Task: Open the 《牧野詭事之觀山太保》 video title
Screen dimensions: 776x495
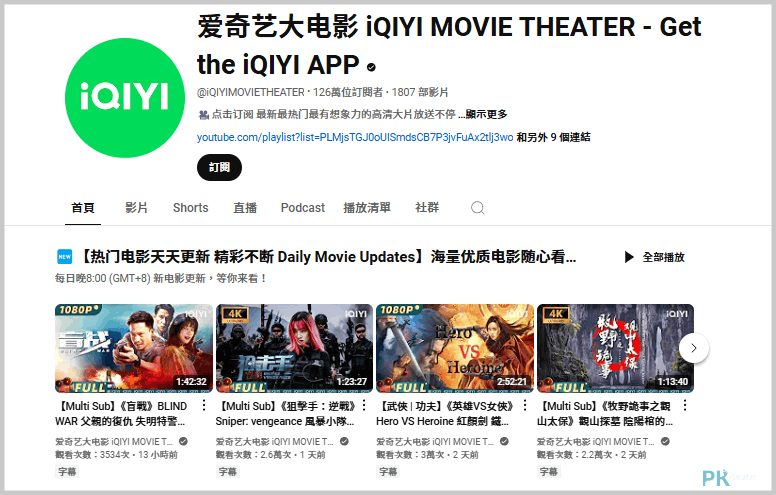Action: tap(605, 414)
